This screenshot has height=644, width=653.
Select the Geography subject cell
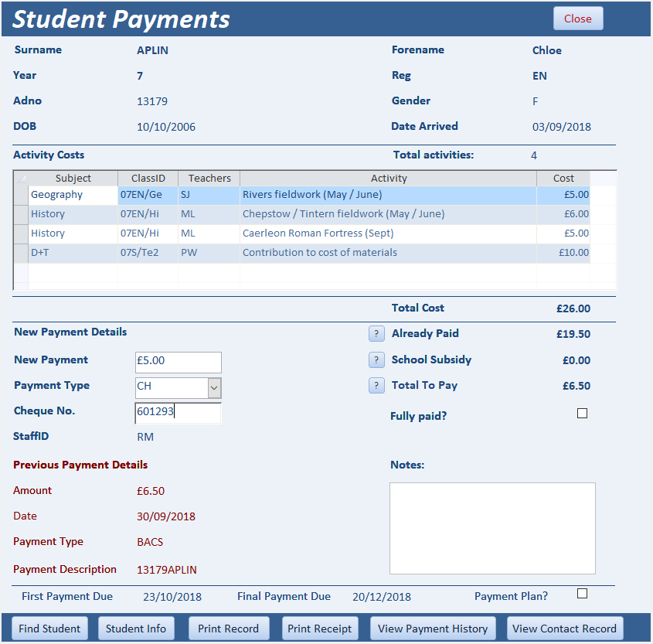pyautogui.click(x=73, y=195)
